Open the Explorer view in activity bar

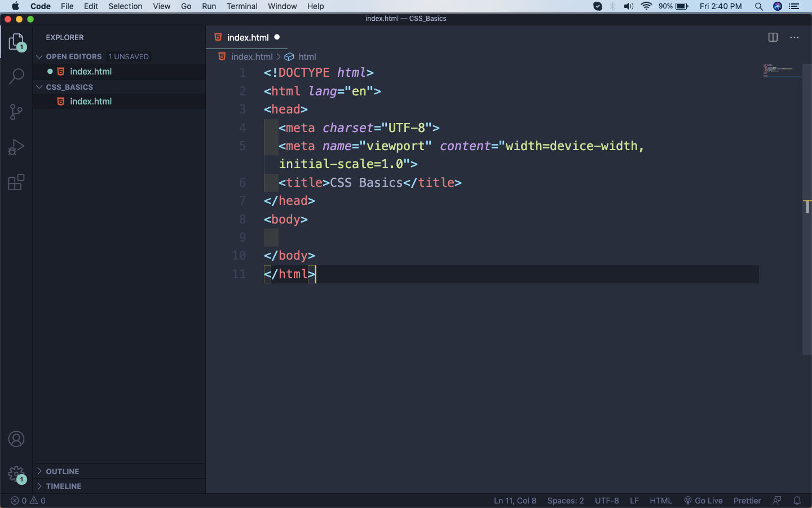pyautogui.click(x=16, y=42)
